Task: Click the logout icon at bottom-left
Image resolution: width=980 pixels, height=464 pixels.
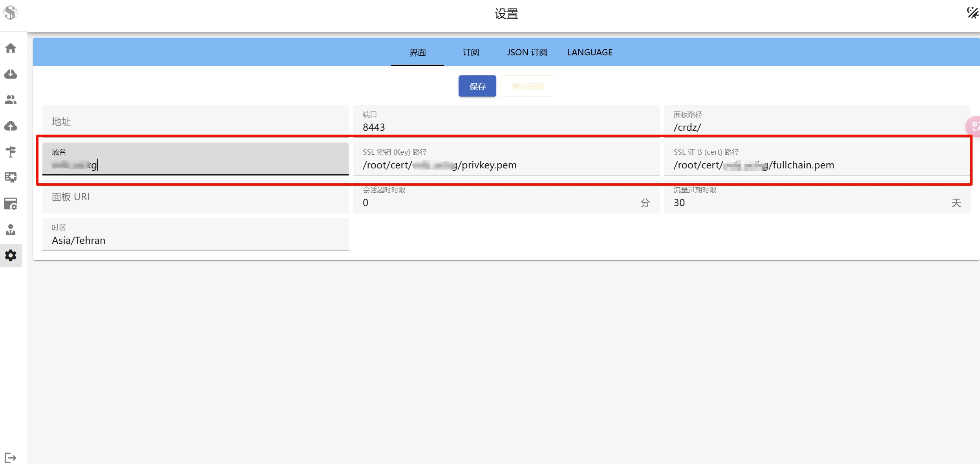Action: tap(11, 458)
